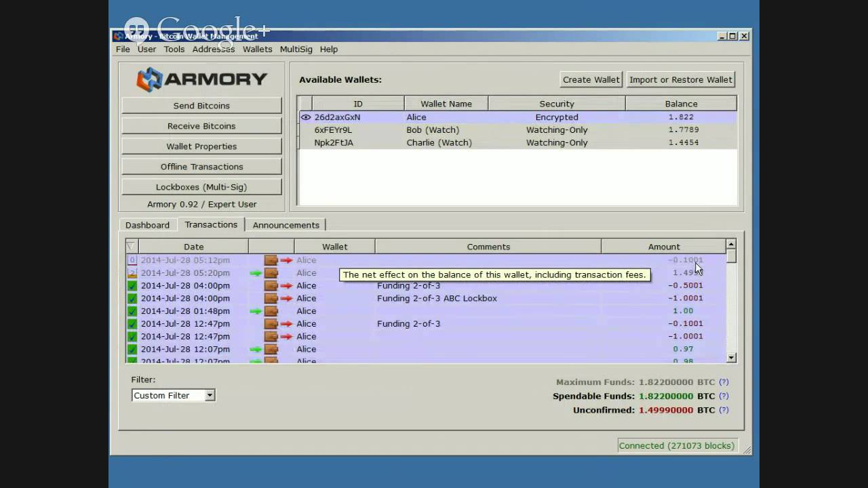
Task: Click wallet ID Npk2FtJA
Action: point(334,143)
